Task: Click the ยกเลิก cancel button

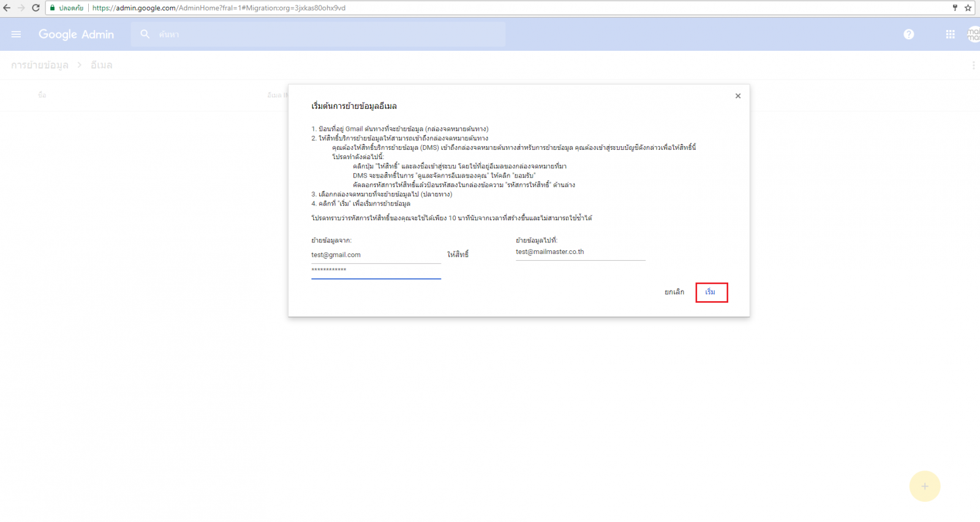Action: [674, 292]
